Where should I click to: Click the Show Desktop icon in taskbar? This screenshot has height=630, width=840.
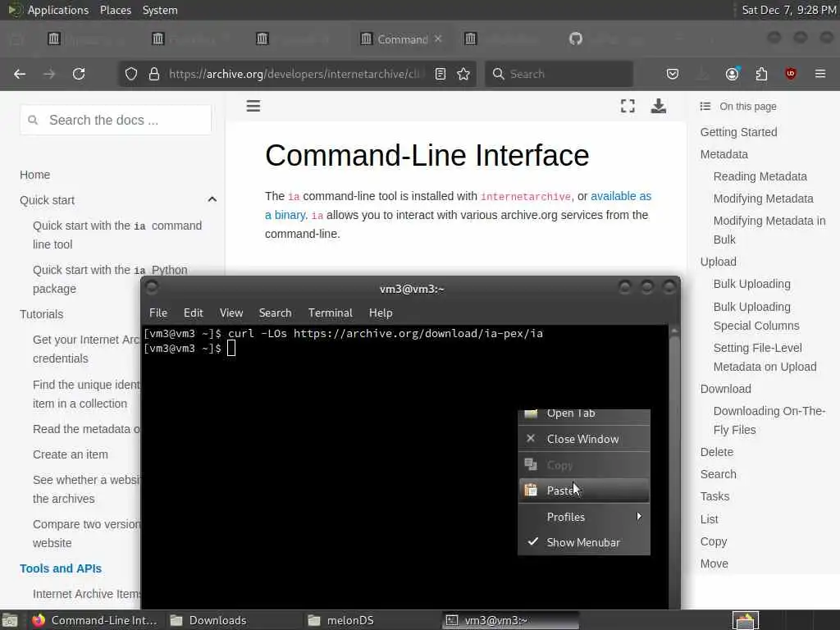(9, 620)
